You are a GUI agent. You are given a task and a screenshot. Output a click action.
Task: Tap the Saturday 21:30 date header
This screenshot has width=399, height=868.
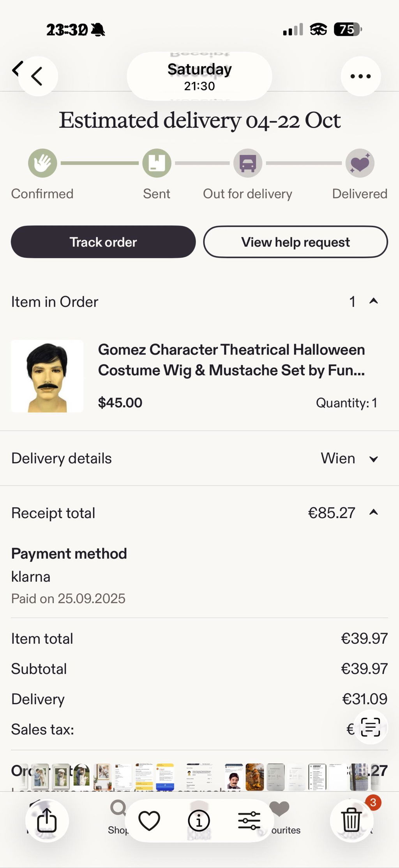[199, 76]
